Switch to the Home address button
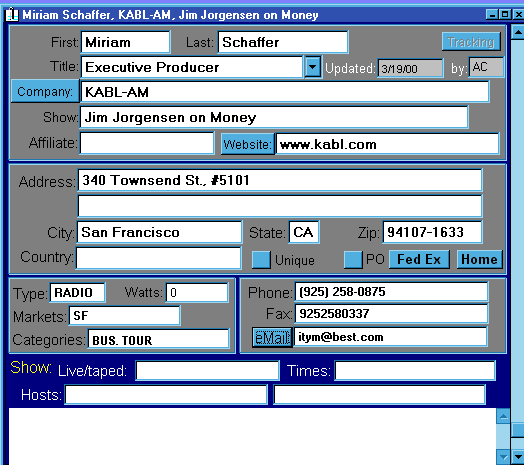 click(x=479, y=259)
